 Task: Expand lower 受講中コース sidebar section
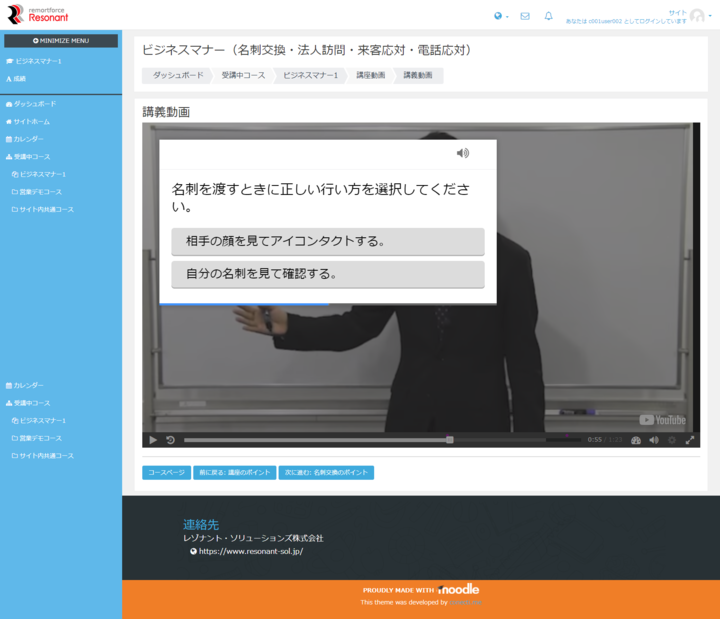tap(28, 403)
